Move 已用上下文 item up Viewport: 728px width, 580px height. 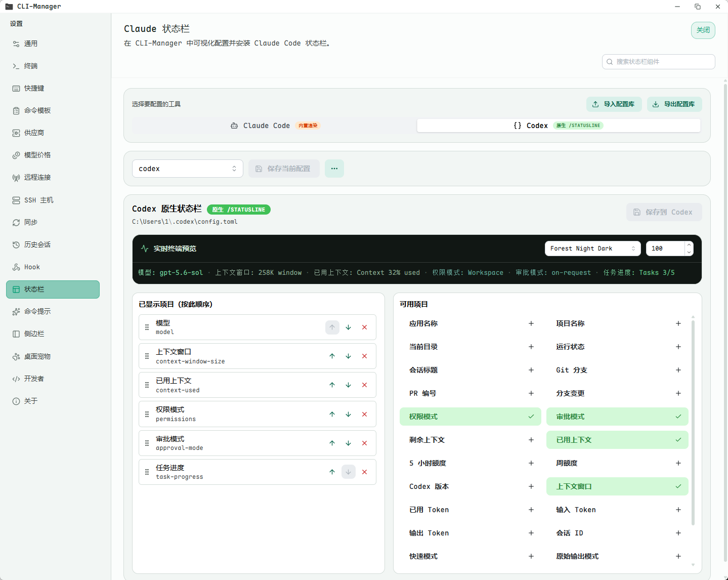pyautogui.click(x=332, y=385)
